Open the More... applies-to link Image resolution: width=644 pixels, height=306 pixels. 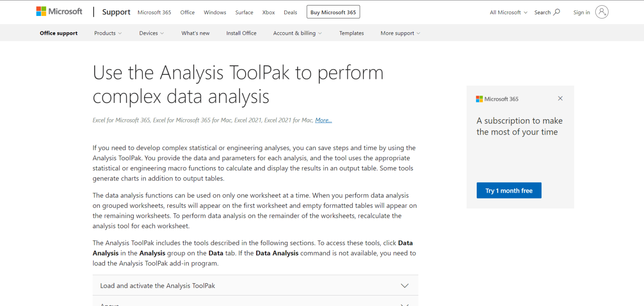click(323, 120)
